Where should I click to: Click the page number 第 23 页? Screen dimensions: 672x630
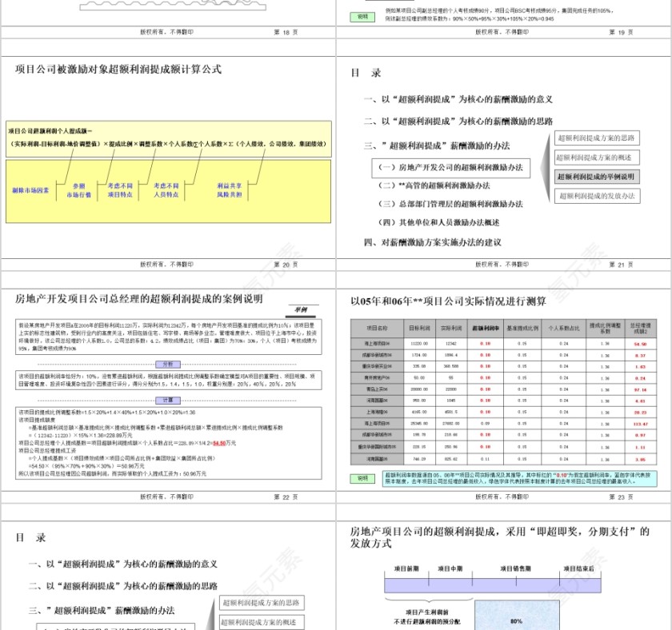tap(621, 497)
